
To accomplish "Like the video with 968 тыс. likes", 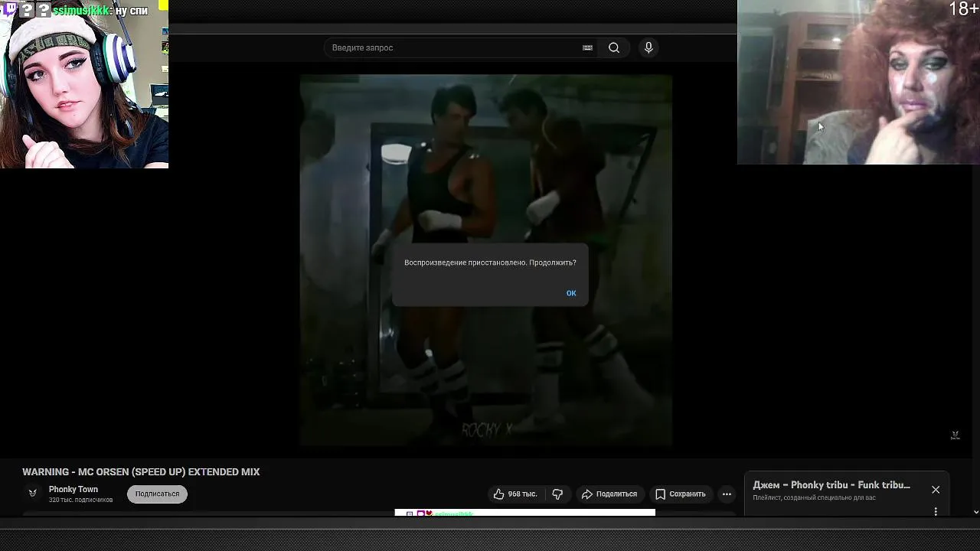I will (515, 494).
